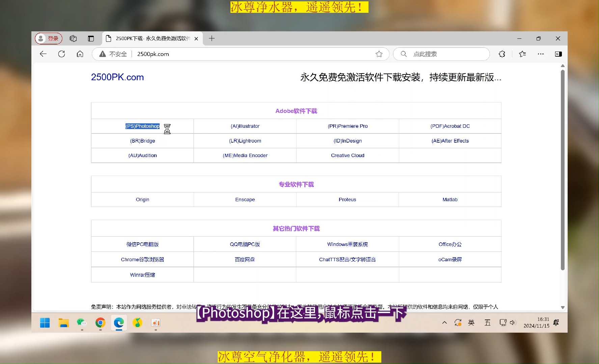Add page to favorites via star icon

(379, 54)
